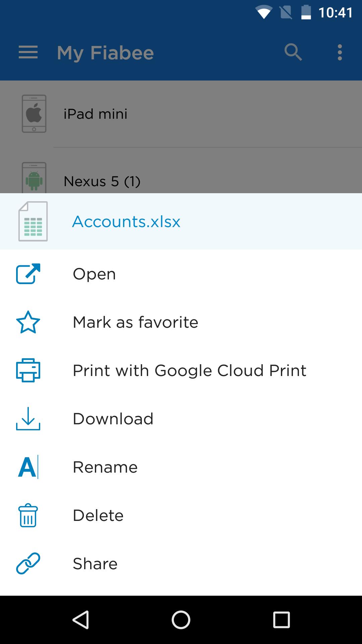Tap the Accounts.xlsx spreadsheet file icon

coord(33,221)
